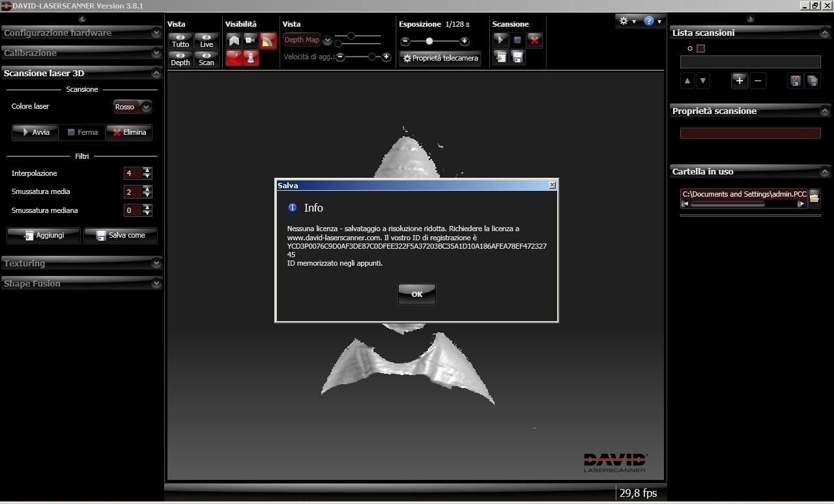Image resolution: width=834 pixels, height=504 pixels.
Task: Increase Velocità di agg. with plus
Action: tap(386, 57)
